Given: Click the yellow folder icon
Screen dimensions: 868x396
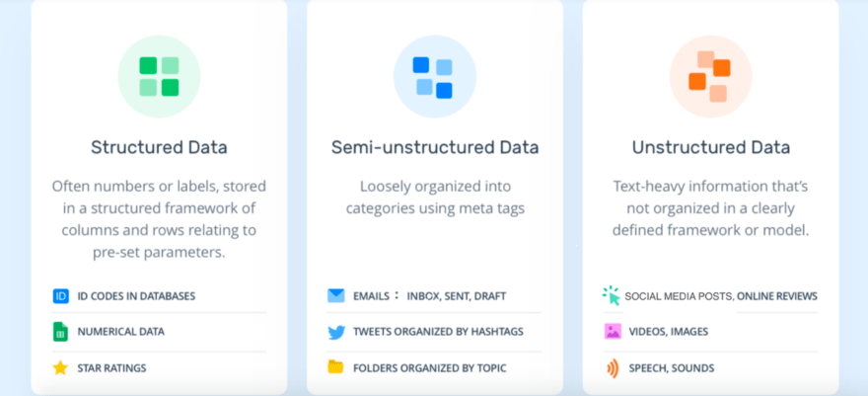Looking at the screenshot, I should pos(336,367).
